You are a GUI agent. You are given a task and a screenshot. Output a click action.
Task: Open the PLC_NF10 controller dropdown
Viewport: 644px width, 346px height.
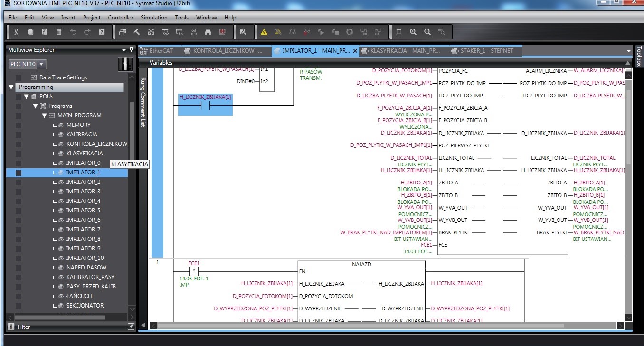[41, 64]
